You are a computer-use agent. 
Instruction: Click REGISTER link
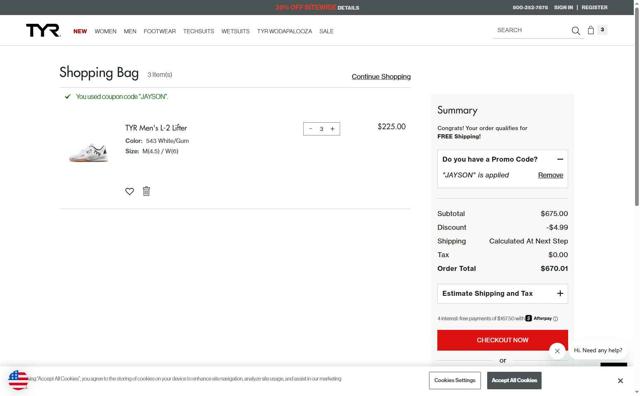click(x=594, y=7)
